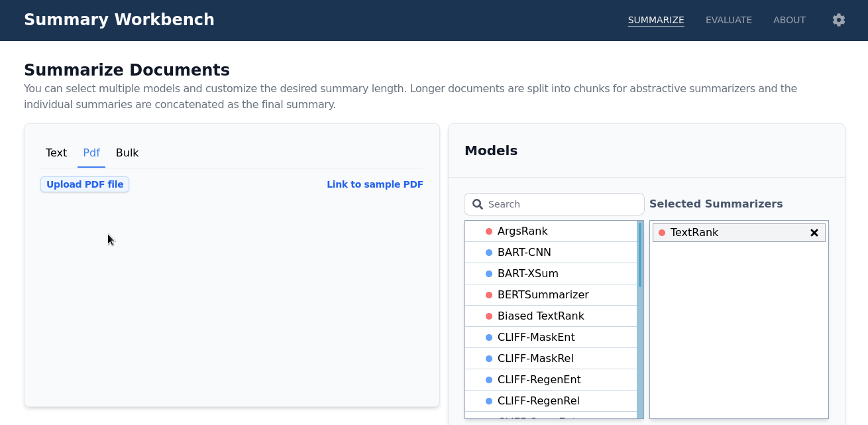Click the red dot beside TextRank

(662, 233)
